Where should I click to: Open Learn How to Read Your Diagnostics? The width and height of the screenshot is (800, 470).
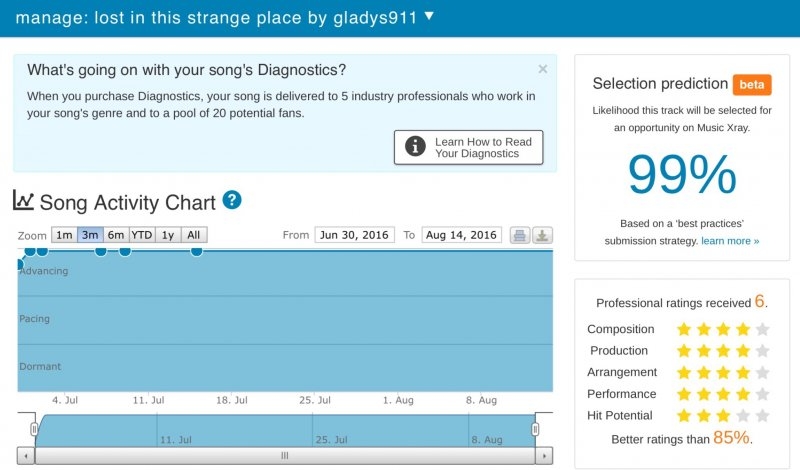coord(468,148)
